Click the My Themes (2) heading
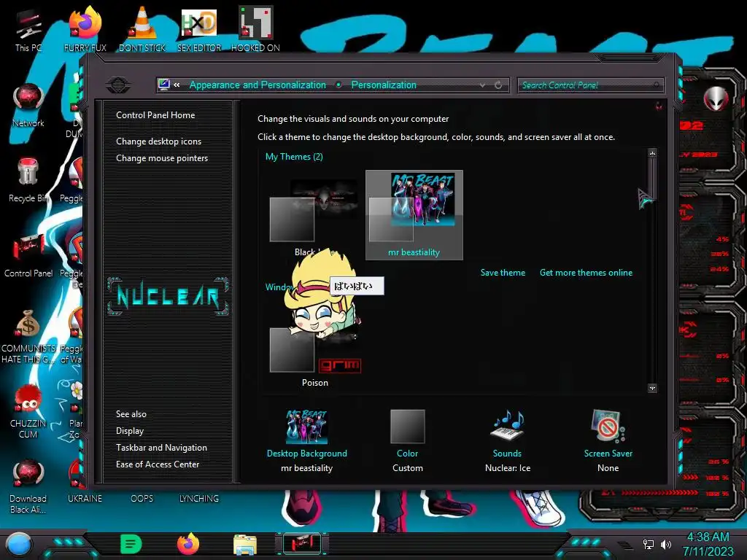This screenshot has width=747, height=560. (x=294, y=157)
